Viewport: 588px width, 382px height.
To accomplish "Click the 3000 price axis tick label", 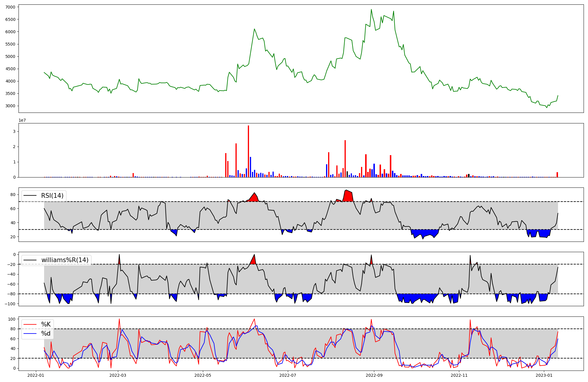I will (x=11, y=106).
